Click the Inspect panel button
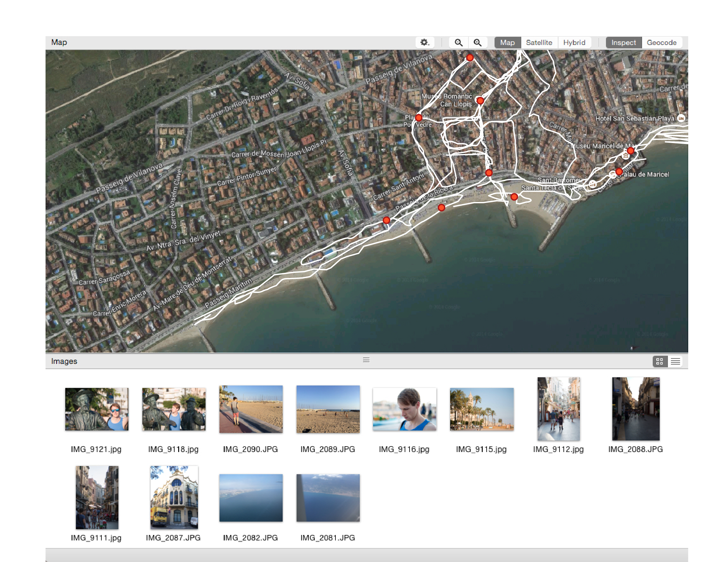The width and height of the screenshot is (728, 562). 624,42
